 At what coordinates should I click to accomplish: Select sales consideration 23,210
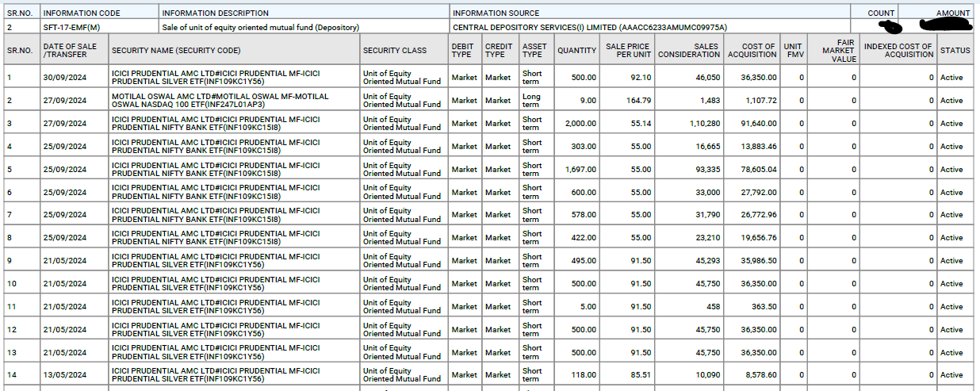coord(707,238)
